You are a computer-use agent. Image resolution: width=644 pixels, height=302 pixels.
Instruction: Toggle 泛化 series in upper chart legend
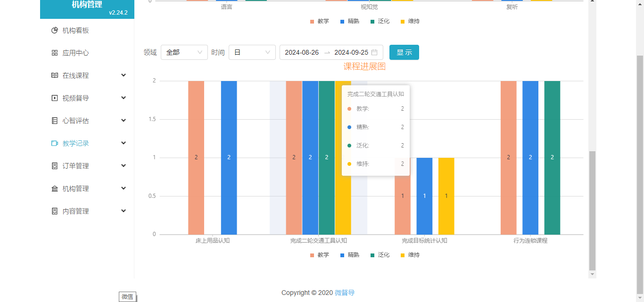click(380, 21)
